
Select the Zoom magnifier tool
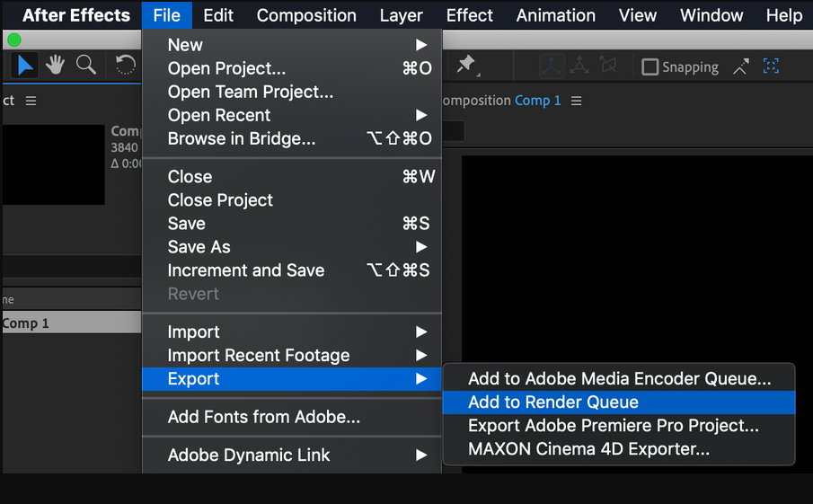point(86,65)
